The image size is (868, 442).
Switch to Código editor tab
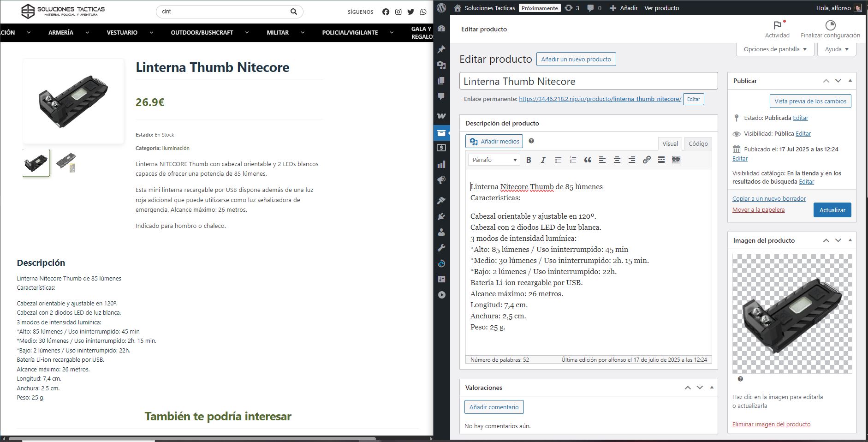pyautogui.click(x=698, y=143)
